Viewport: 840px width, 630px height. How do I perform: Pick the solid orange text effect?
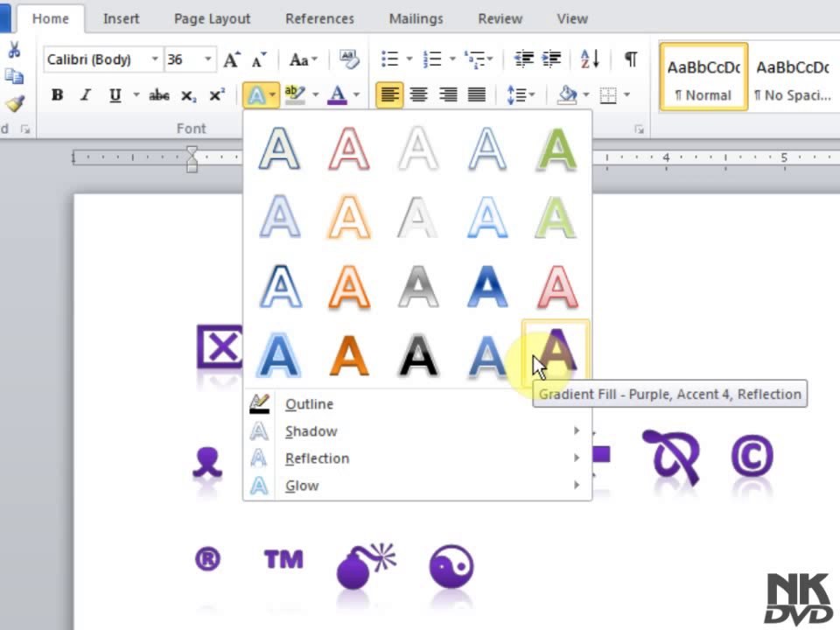point(349,354)
